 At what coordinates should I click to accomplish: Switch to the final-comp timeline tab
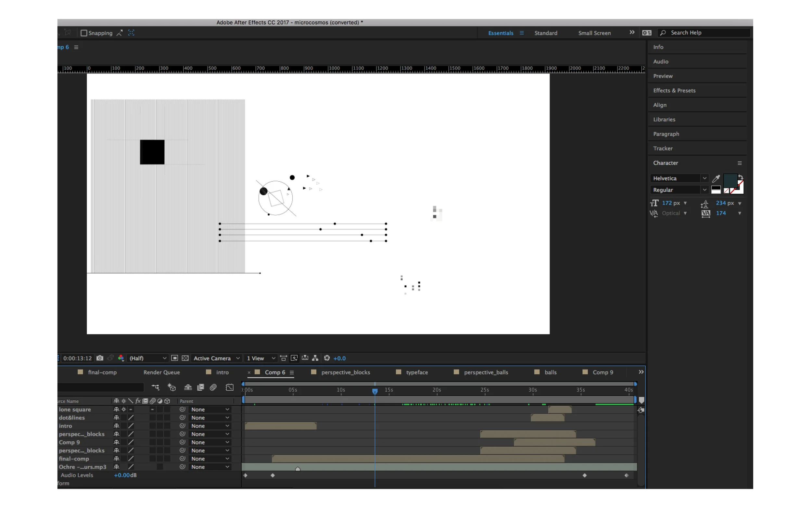(x=102, y=372)
